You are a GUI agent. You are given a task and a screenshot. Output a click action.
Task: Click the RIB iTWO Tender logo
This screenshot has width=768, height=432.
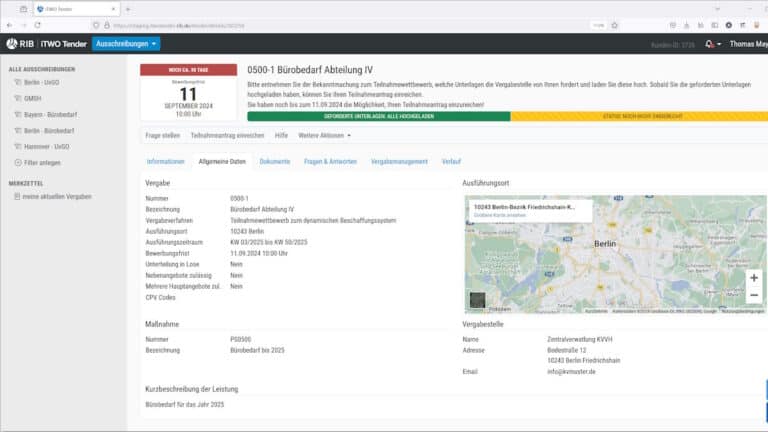click(45, 44)
